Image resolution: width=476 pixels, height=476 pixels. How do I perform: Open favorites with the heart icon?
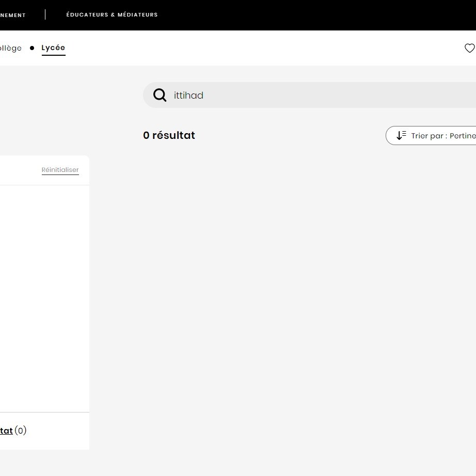[x=470, y=48]
